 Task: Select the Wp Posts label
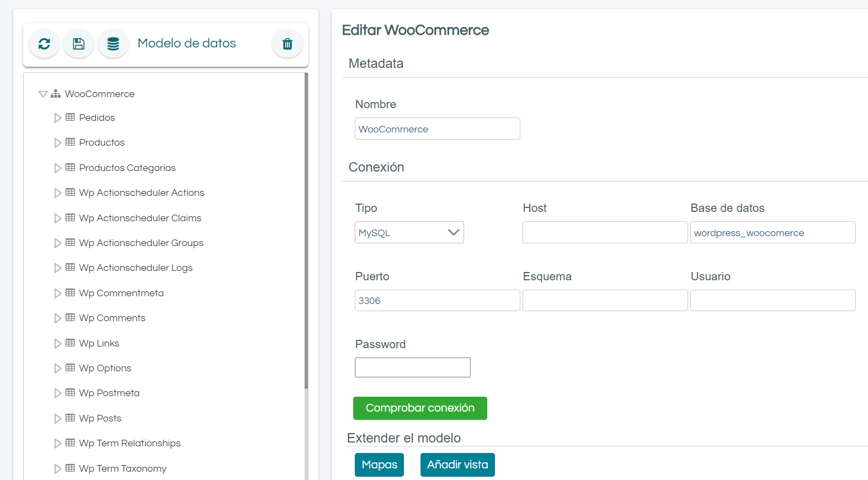pyautogui.click(x=100, y=418)
